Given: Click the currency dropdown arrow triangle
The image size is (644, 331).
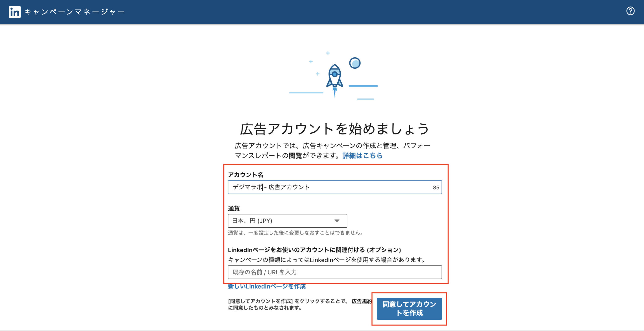Looking at the screenshot, I should [337, 221].
